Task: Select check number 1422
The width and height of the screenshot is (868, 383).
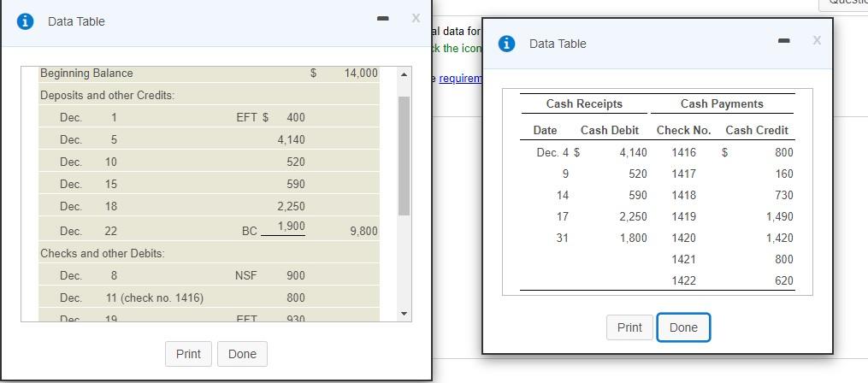Action: click(x=683, y=281)
